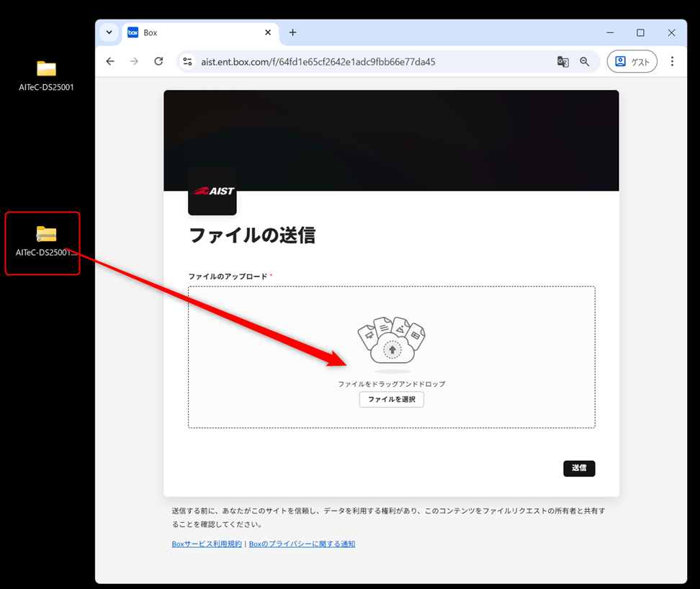Click the zoom magnifier icon in address bar

click(585, 62)
